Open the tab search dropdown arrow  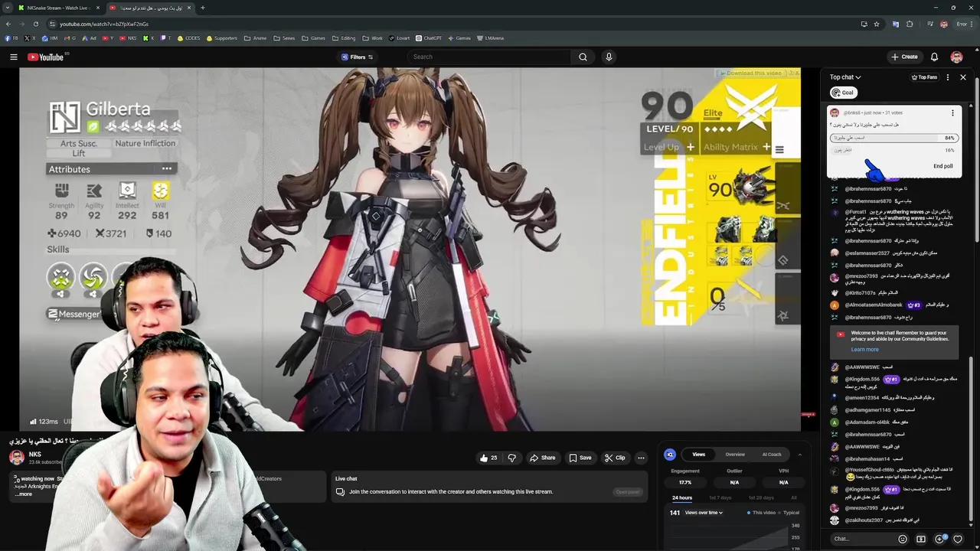click(8, 8)
